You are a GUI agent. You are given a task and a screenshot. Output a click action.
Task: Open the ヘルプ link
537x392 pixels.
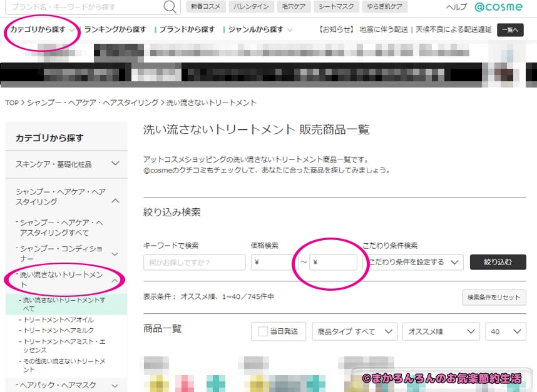456,7
